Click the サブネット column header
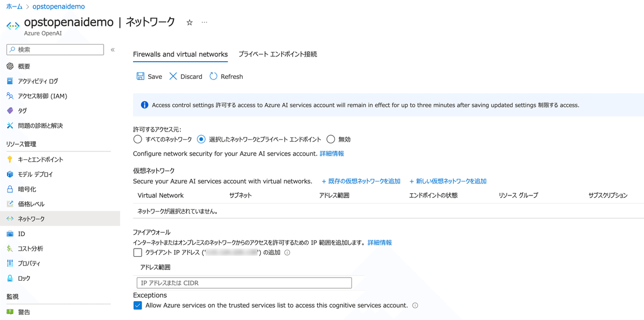Viewport: 644px width, 320px height. click(x=240, y=195)
